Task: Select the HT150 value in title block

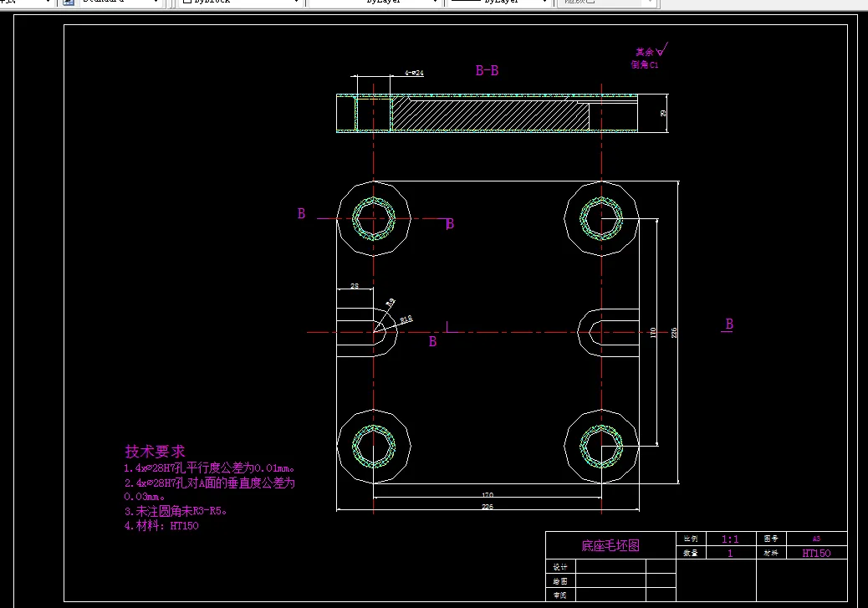Action: [816, 553]
